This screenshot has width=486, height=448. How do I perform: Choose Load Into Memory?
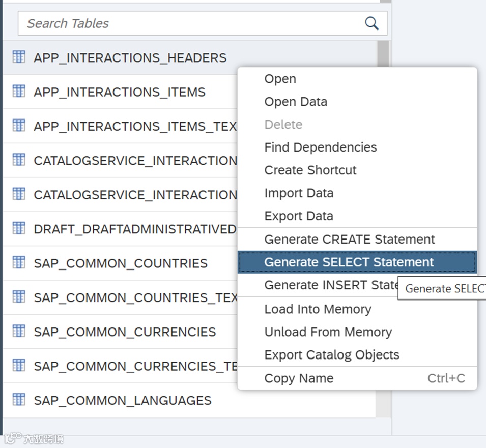(x=318, y=309)
